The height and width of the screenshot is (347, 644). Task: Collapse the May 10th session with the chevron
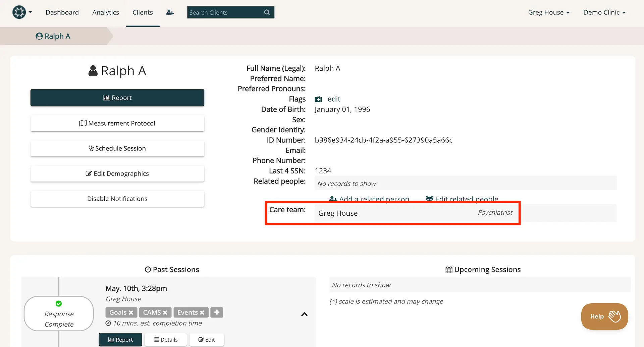[x=304, y=314]
